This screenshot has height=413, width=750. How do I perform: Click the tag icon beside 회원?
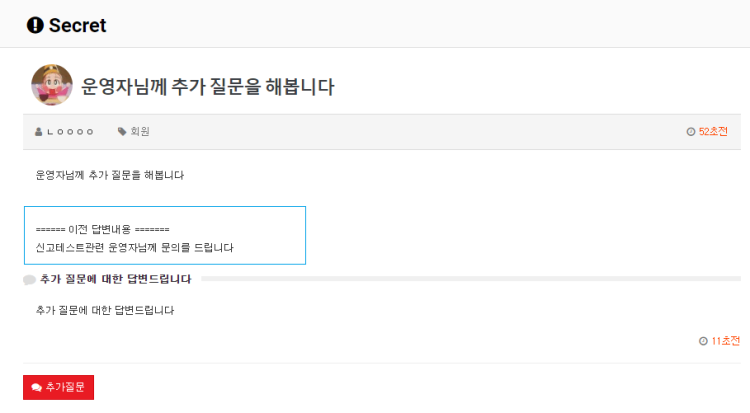[122, 132]
